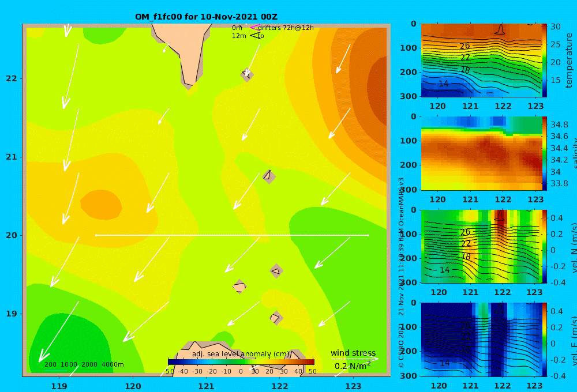Click tick value 30 on temperature color bar
The width and height of the screenshot is (577, 392).
pos(555,27)
